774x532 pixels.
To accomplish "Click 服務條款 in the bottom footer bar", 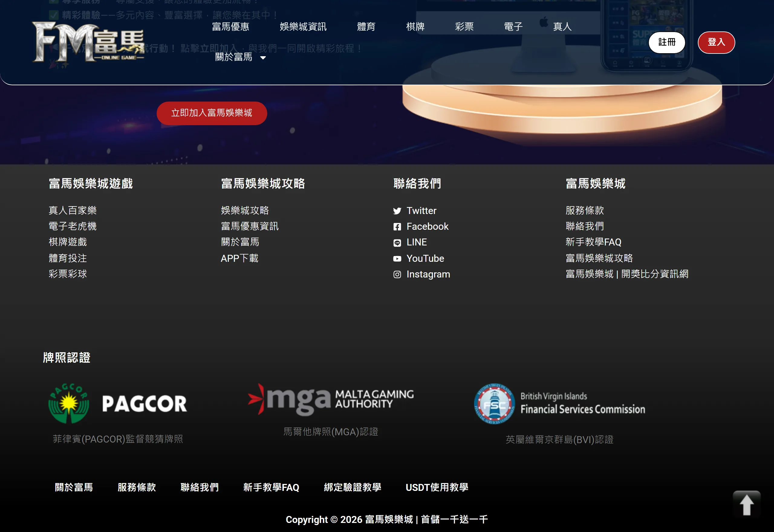I will point(137,488).
